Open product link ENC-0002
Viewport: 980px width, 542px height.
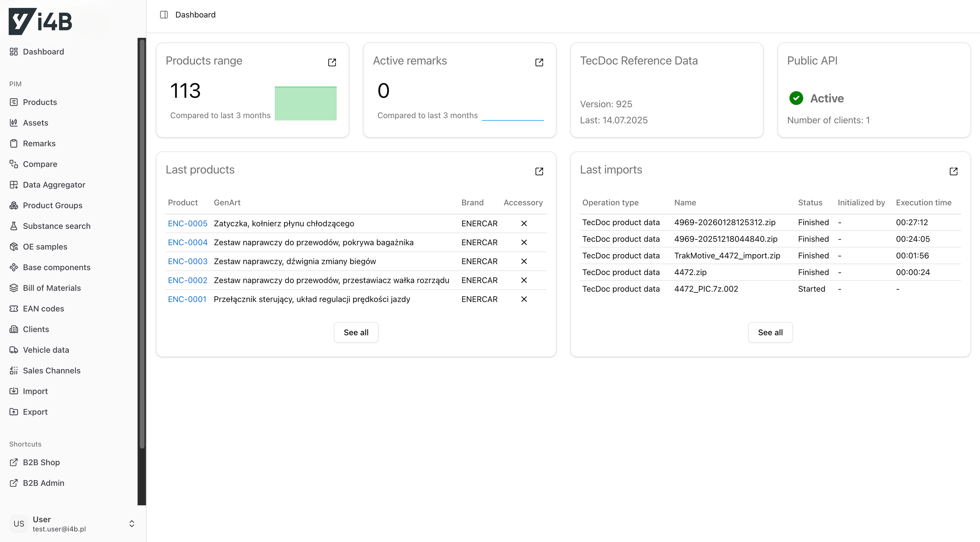[x=188, y=280]
